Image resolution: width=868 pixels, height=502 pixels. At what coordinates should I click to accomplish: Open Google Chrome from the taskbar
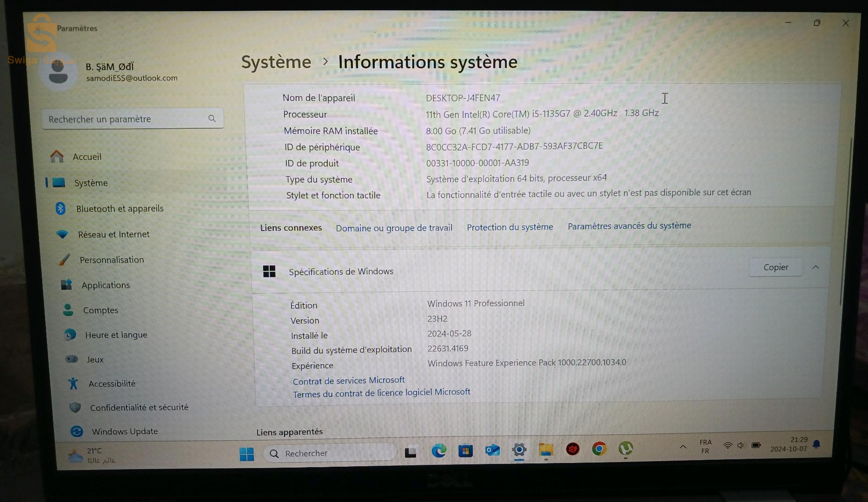599,449
